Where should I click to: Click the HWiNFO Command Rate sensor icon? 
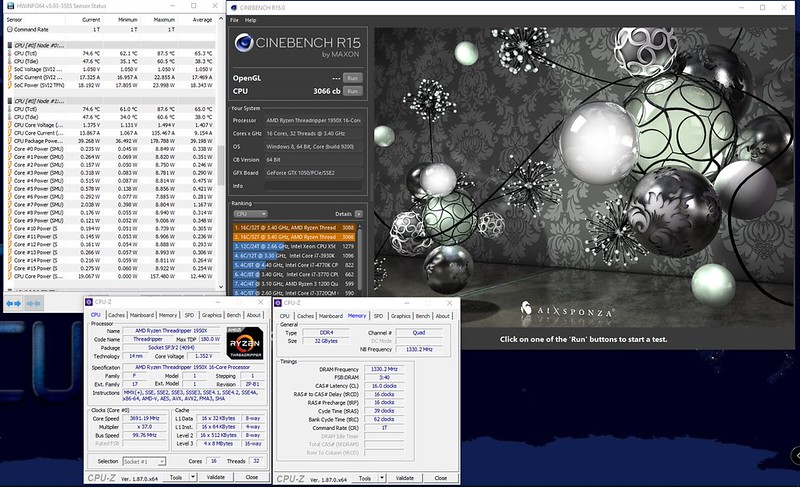8,29
